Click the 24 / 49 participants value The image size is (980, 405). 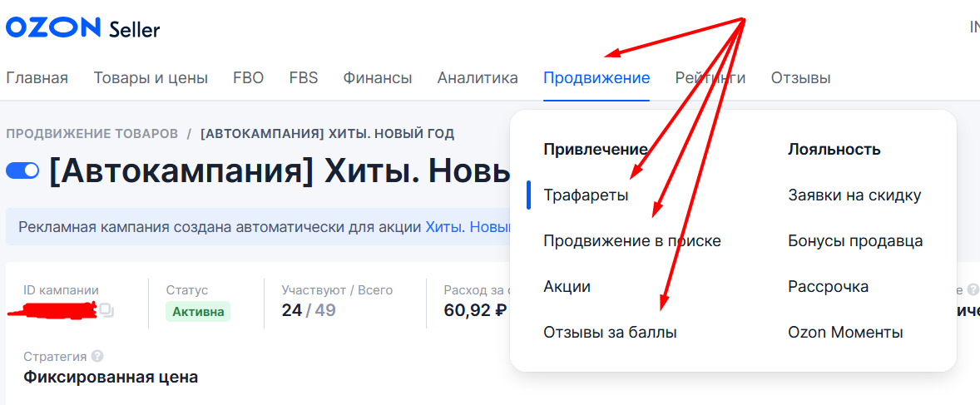coord(308,310)
